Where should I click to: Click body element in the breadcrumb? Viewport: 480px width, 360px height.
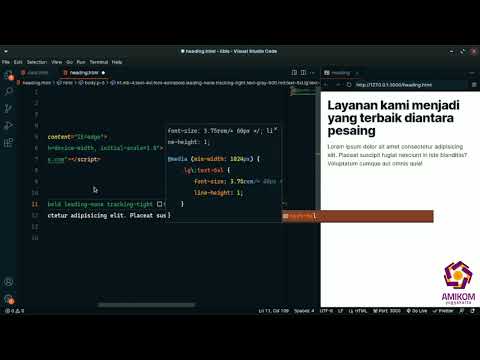click(x=93, y=83)
